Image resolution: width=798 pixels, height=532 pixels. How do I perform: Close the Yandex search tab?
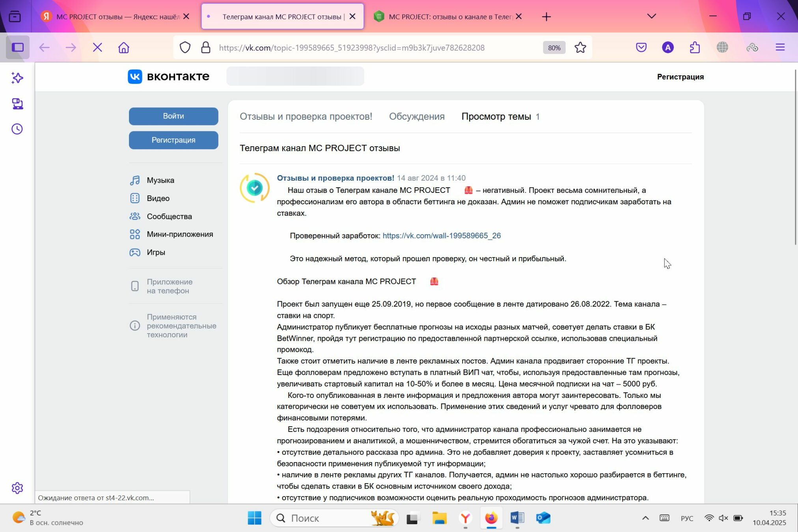pyautogui.click(x=186, y=17)
